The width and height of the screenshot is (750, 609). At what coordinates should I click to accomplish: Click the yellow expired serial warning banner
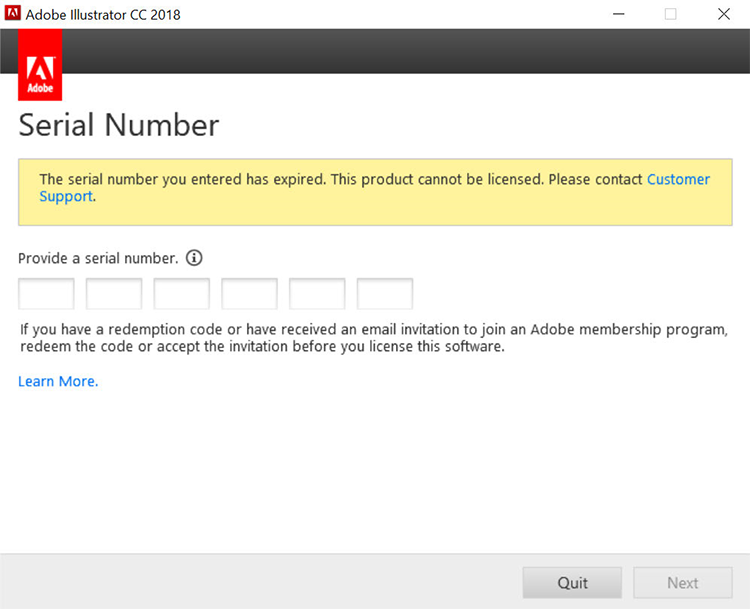[375, 192]
